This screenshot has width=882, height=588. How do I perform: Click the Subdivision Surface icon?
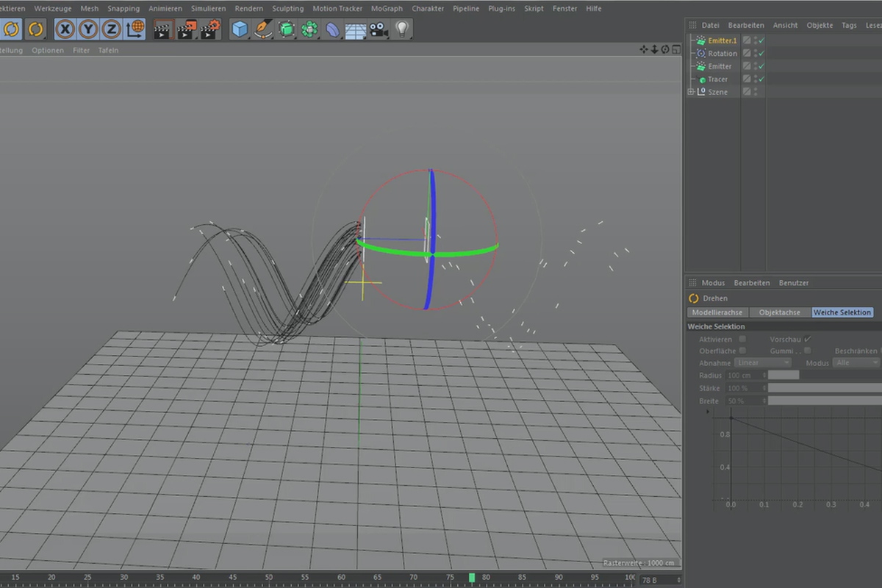click(287, 29)
